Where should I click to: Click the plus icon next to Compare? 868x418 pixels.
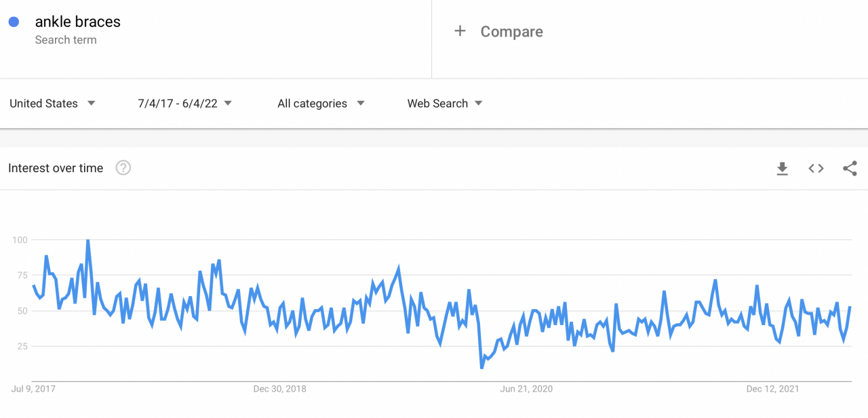pyautogui.click(x=460, y=30)
